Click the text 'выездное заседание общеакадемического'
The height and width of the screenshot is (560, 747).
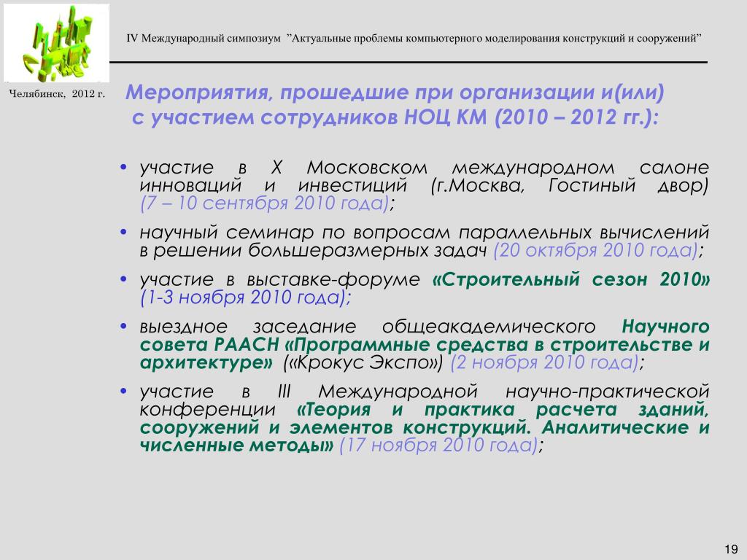(368, 327)
